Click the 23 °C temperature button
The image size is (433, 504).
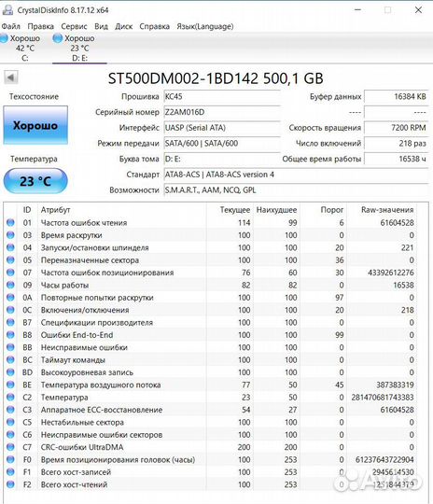[x=35, y=181]
